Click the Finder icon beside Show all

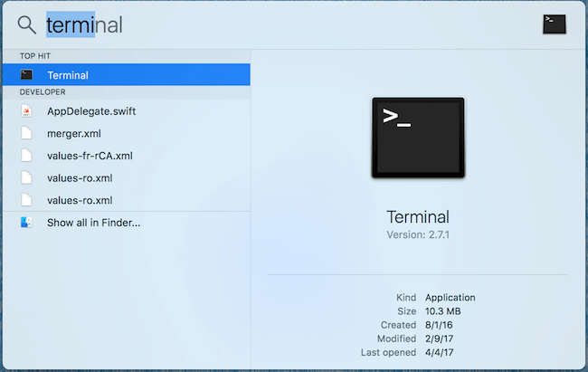pyautogui.click(x=27, y=222)
